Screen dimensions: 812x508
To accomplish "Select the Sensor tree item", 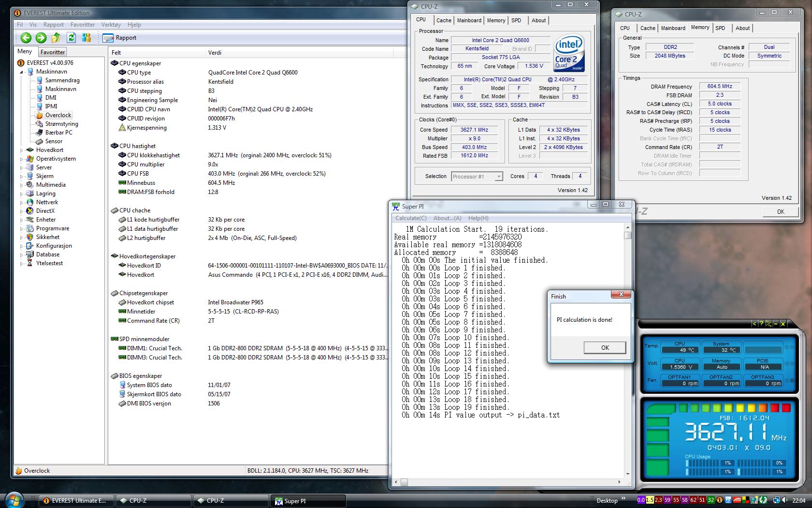I will pos(49,141).
